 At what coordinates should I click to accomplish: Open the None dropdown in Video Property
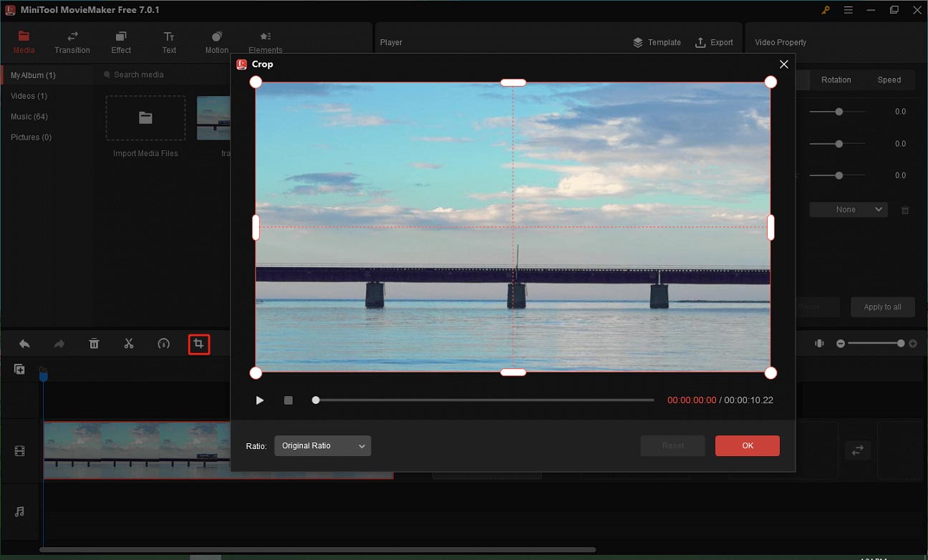click(x=848, y=209)
